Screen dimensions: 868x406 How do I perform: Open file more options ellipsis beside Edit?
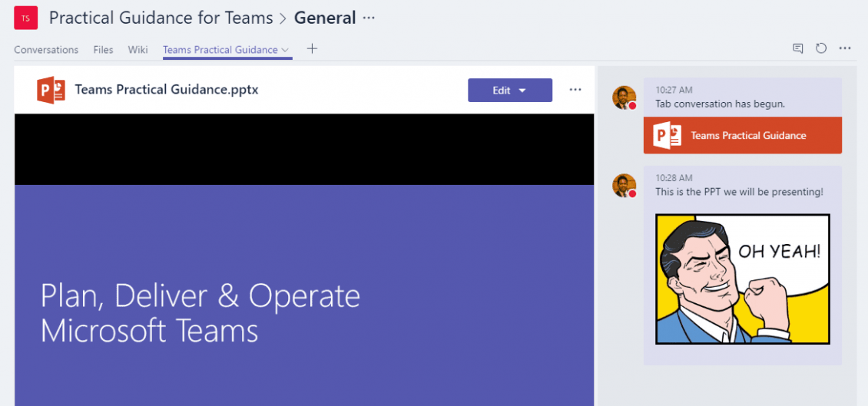tap(575, 90)
